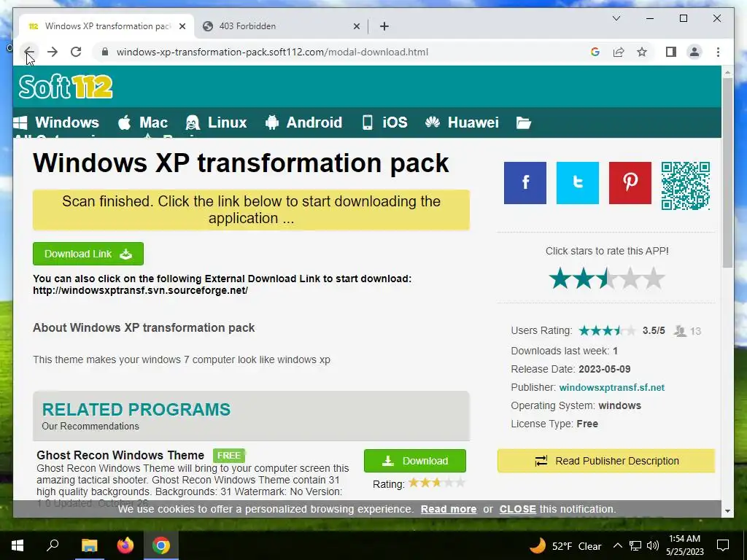747x560 pixels.
Task: Open the Chrome three-dot menu
Action: click(x=718, y=52)
